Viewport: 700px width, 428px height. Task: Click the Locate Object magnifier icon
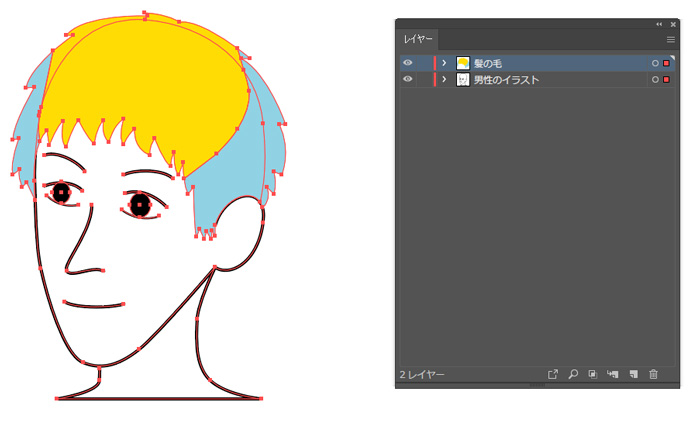pos(573,374)
